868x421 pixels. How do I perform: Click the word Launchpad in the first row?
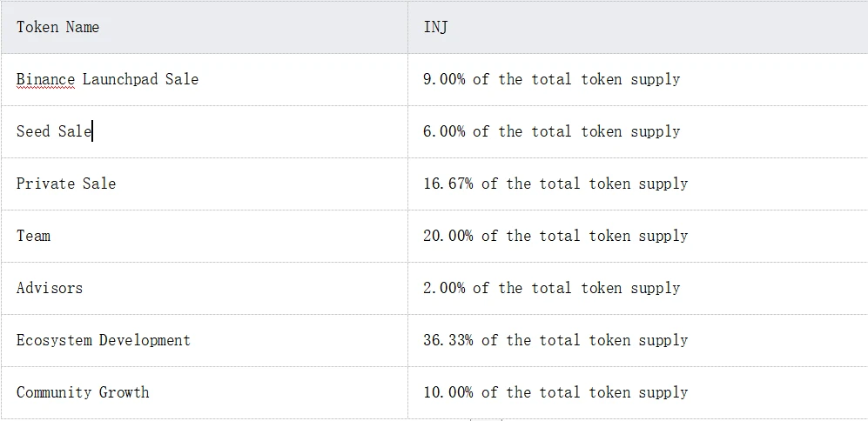click(x=119, y=79)
